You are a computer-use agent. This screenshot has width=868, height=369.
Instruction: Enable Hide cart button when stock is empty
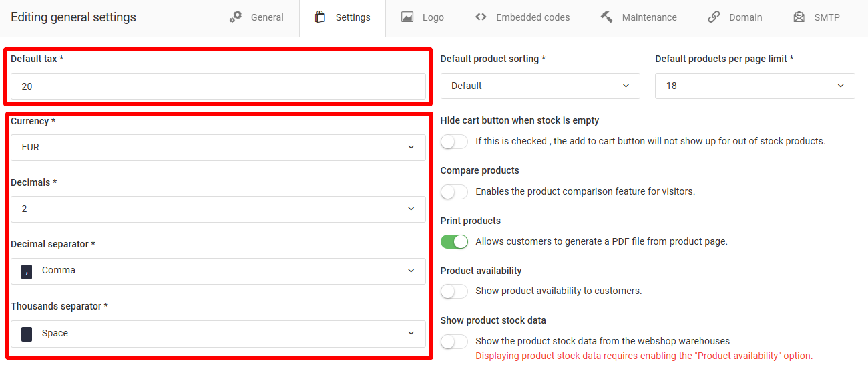(454, 142)
